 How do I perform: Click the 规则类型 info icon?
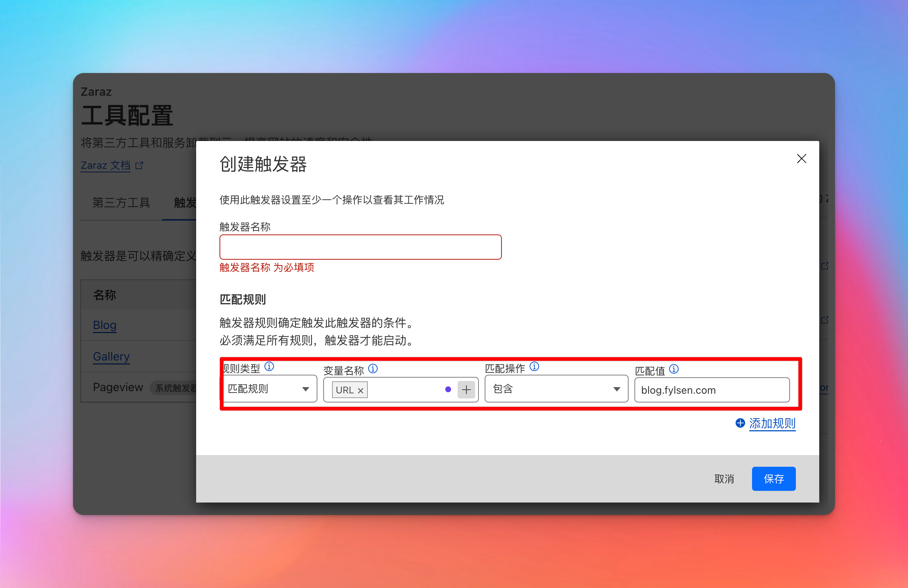tap(269, 367)
